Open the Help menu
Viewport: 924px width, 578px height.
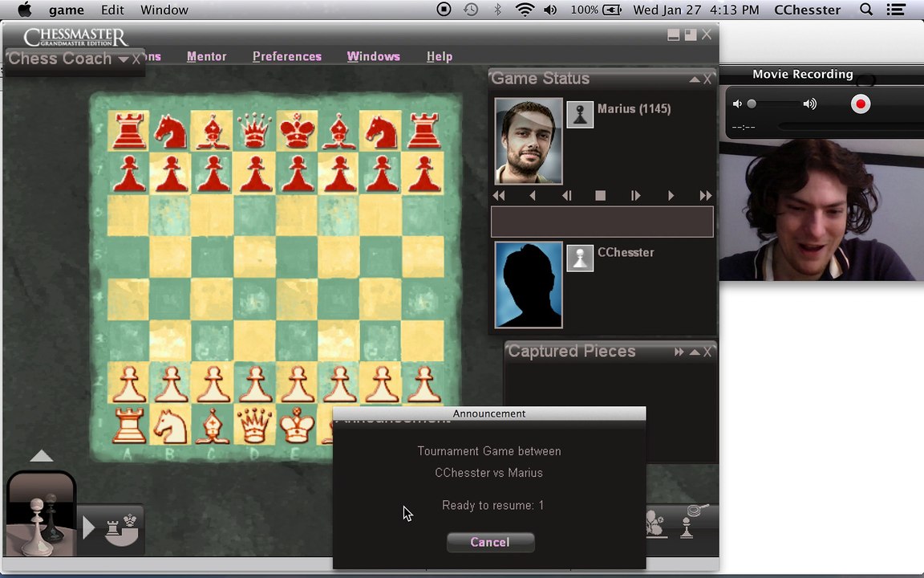[440, 57]
